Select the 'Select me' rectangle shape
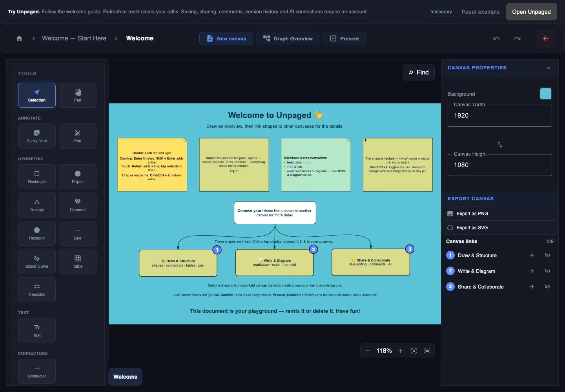The height and width of the screenshot is (392, 565). (234, 165)
